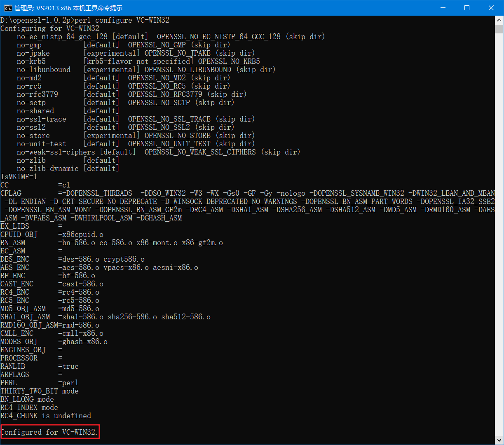Click the 'no-rfc3779' option text
Image resolution: width=504 pixels, height=445 pixels.
38,94
